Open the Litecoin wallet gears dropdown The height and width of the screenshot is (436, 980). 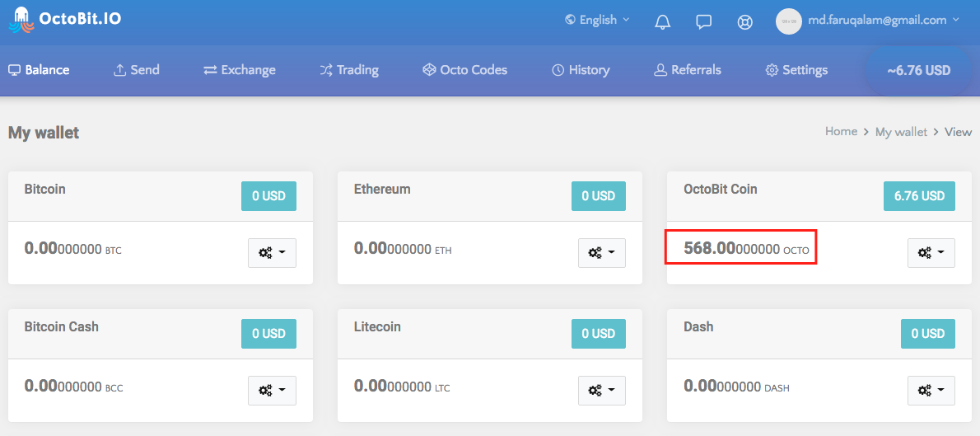(602, 391)
